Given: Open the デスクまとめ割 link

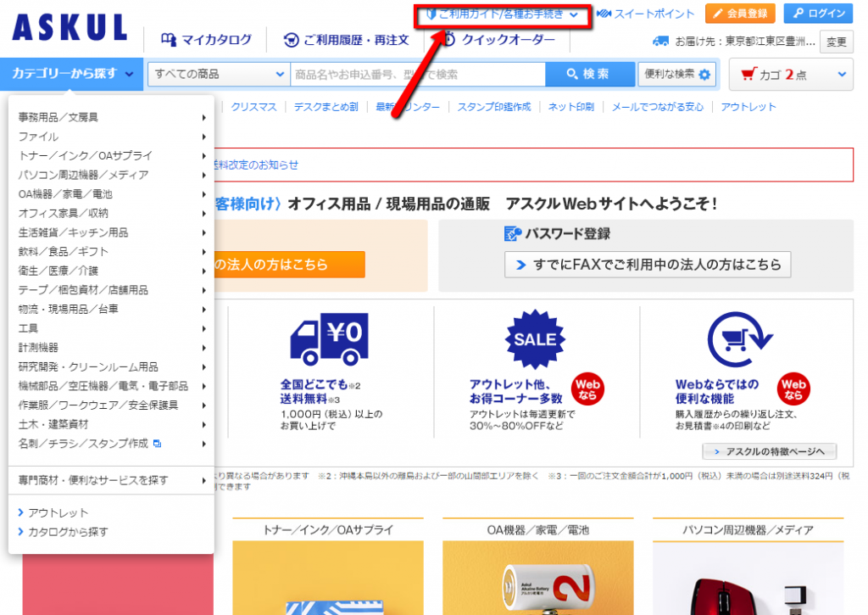Looking at the screenshot, I should pos(326,107).
